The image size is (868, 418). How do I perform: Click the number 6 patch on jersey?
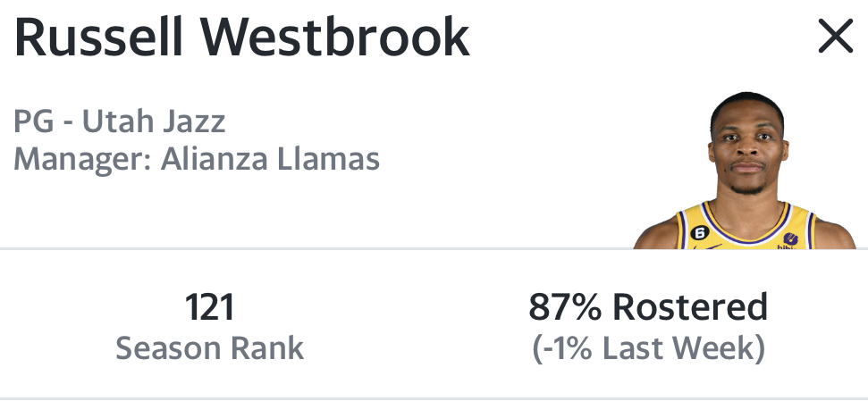pos(700,233)
